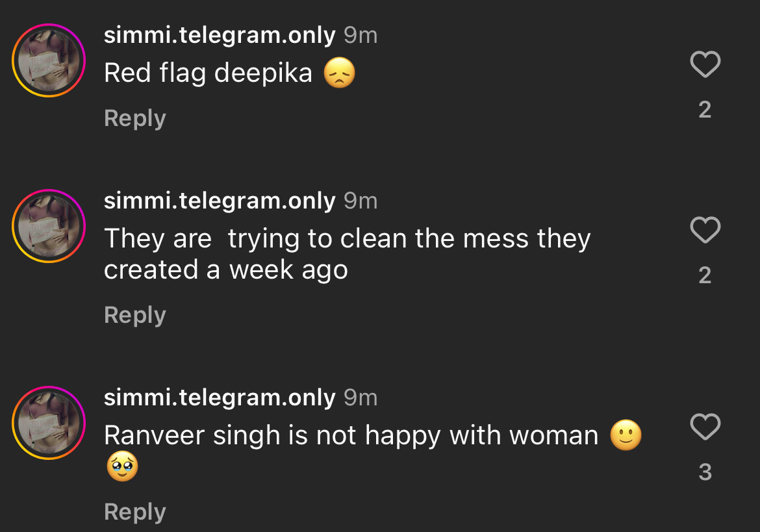Select the "Red flag deepika" comment text
Image resolution: width=760 pixels, height=532 pixels.
(208, 73)
